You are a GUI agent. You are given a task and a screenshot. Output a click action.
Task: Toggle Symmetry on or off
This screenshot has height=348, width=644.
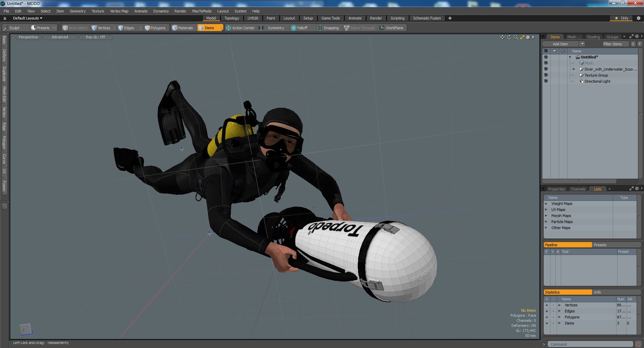pos(273,28)
